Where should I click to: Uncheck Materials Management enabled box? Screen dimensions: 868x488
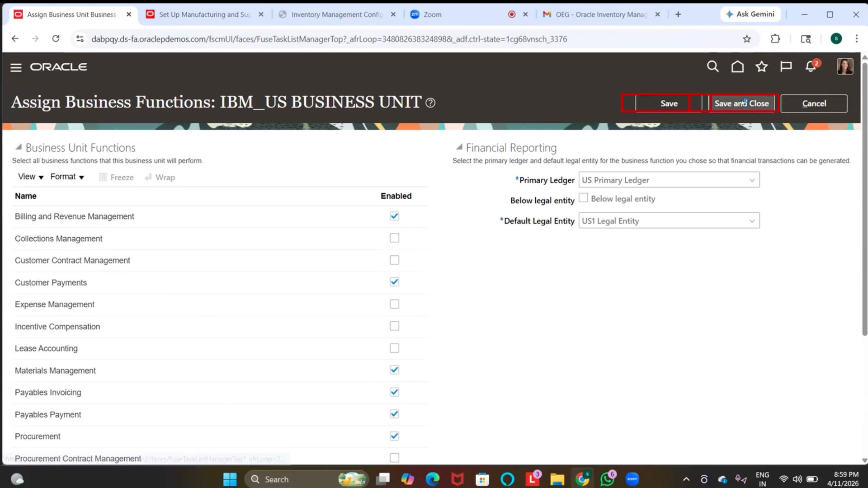[394, 370]
